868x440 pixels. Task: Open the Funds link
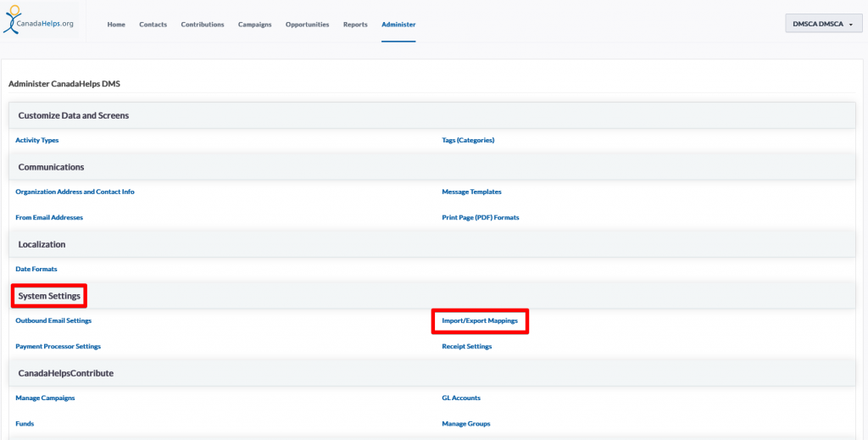click(x=25, y=423)
